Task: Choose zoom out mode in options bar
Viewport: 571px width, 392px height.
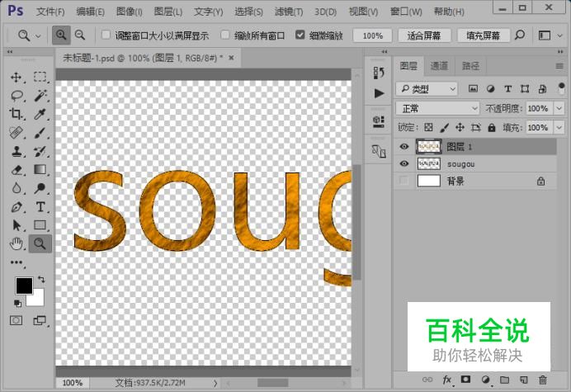Action: point(80,35)
